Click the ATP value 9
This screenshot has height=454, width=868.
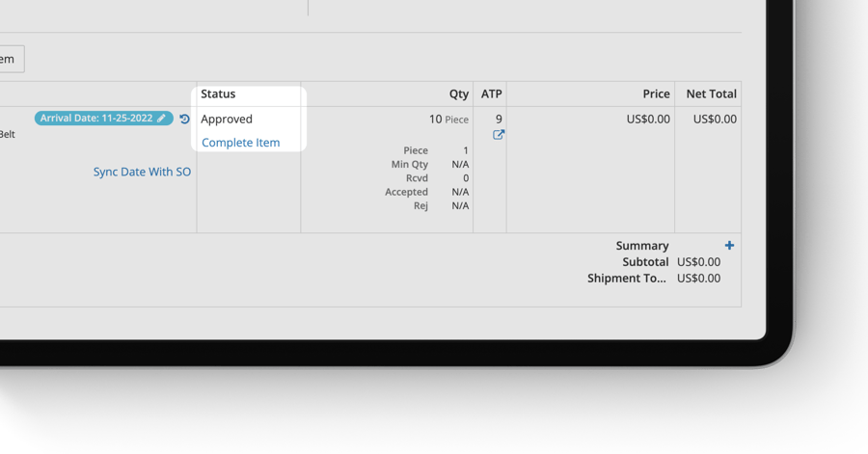pyautogui.click(x=499, y=120)
